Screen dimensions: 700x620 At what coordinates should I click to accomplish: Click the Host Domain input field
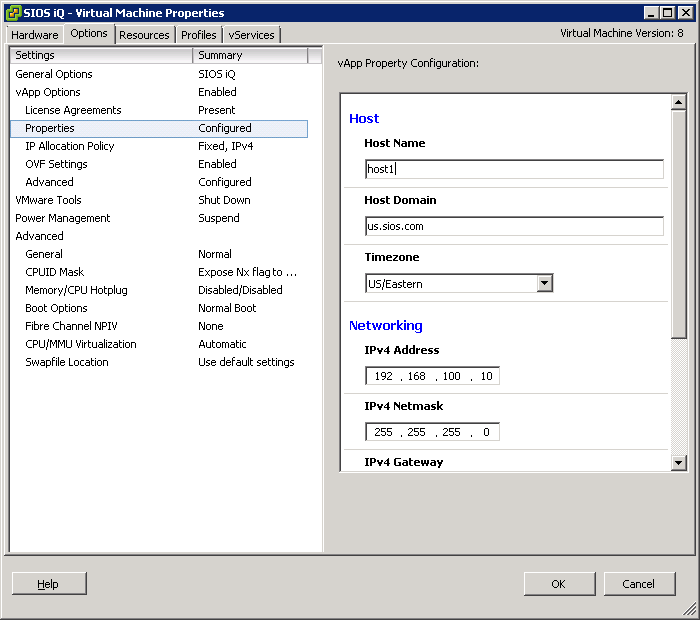tap(514, 226)
